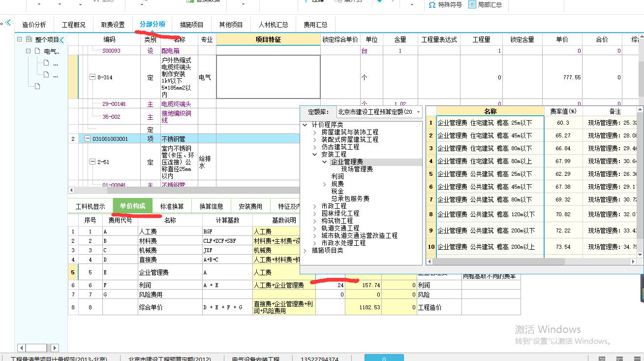644x361 pixels.
Task: Collapse the 安装工程 tree node
Action: (315, 154)
